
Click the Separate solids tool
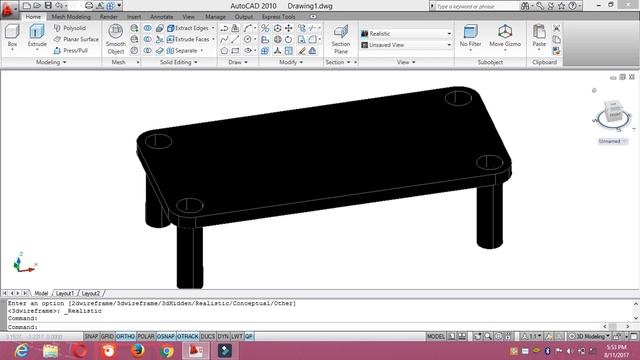[x=182, y=51]
